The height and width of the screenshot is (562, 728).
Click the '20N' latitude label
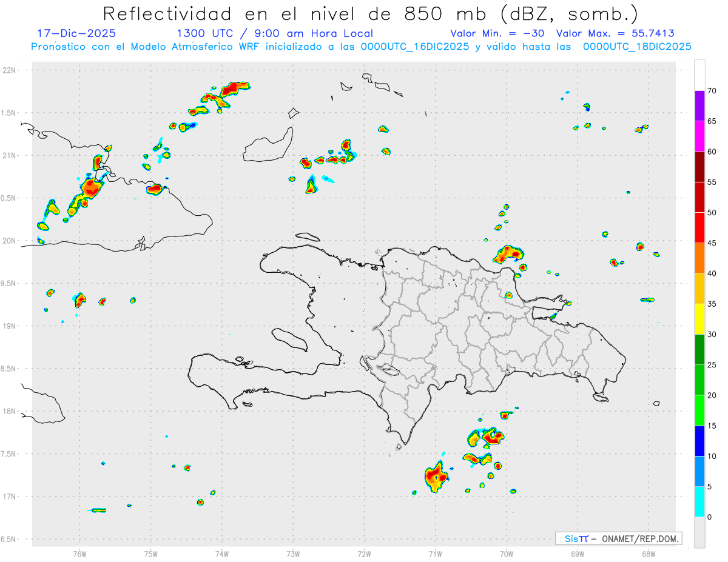pyautogui.click(x=10, y=241)
